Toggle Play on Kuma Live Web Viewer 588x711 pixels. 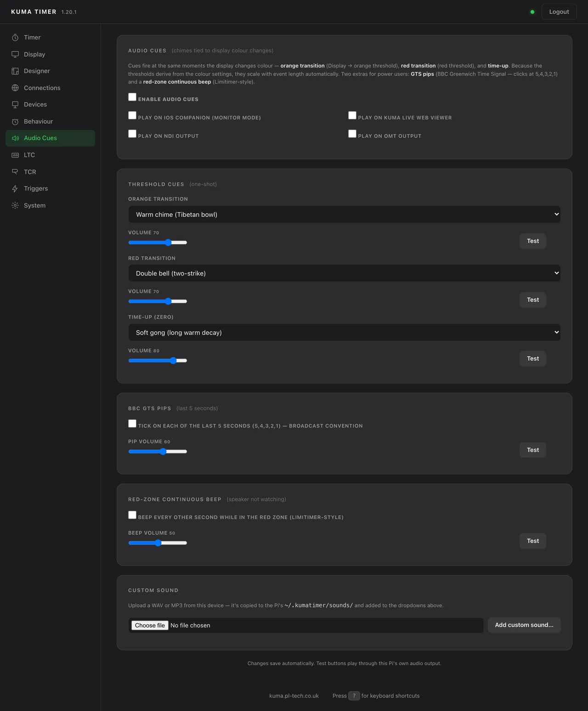pos(352,115)
